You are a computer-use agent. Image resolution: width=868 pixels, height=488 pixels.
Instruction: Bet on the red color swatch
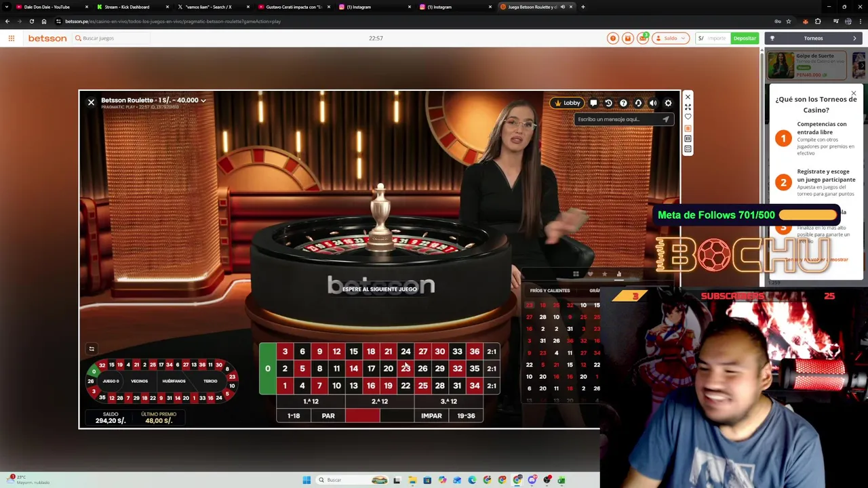363,415
